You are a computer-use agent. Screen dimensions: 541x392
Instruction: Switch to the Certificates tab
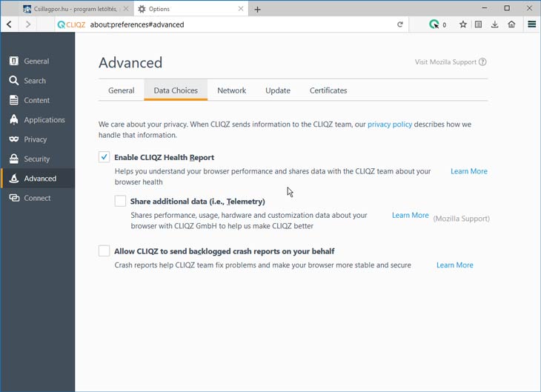coord(328,90)
